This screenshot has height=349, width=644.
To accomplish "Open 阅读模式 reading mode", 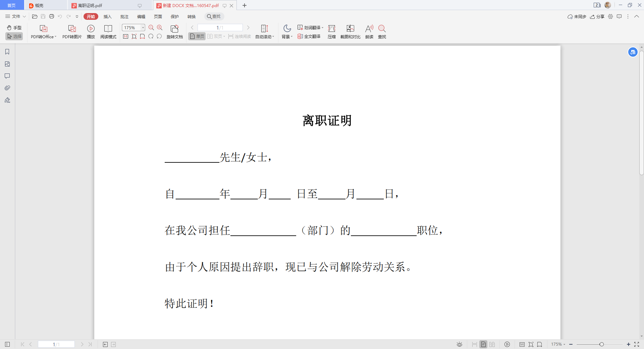I will click(x=108, y=29).
